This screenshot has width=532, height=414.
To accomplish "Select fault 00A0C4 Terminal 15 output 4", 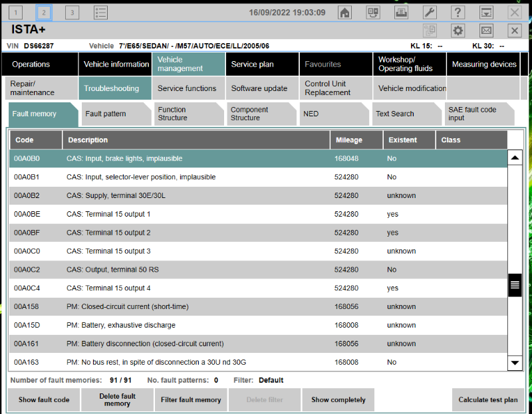I will [258, 288].
